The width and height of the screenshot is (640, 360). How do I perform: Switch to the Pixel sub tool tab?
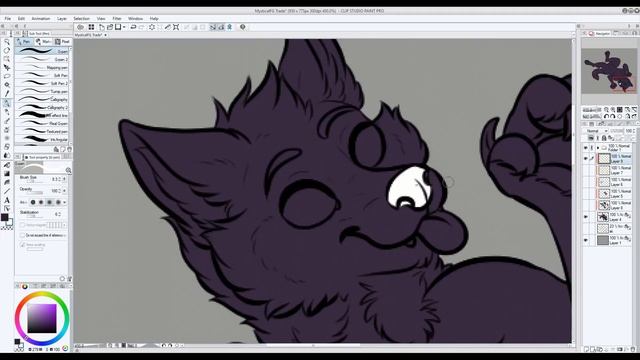(62, 42)
